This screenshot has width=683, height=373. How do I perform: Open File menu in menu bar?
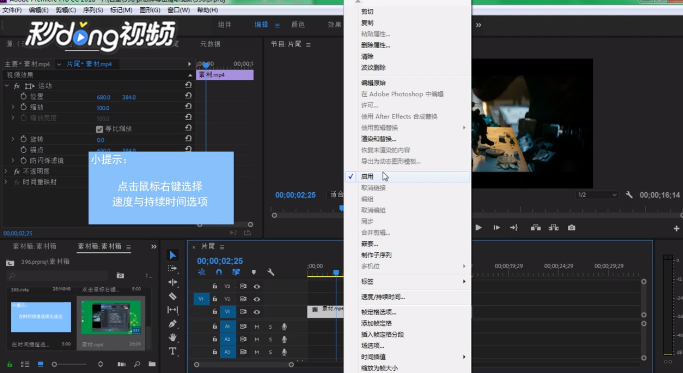(12, 10)
